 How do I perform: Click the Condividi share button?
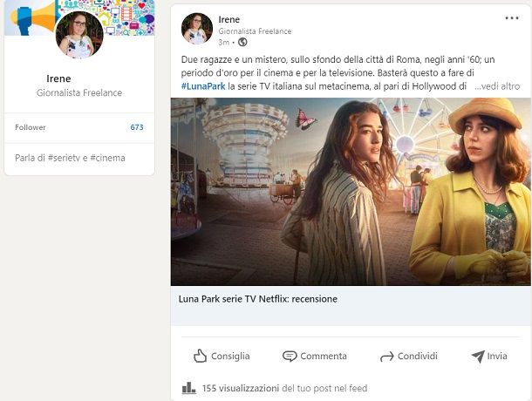pyautogui.click(x=409, y=357)
